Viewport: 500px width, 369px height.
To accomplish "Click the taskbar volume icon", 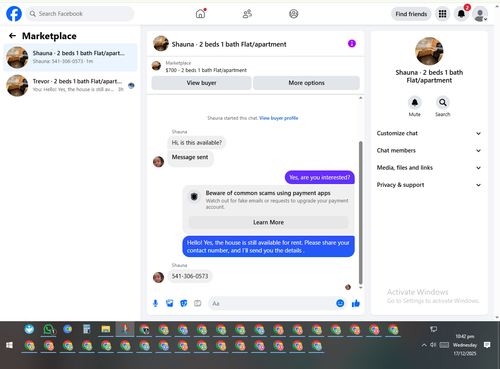I will [x=433, y=345].
